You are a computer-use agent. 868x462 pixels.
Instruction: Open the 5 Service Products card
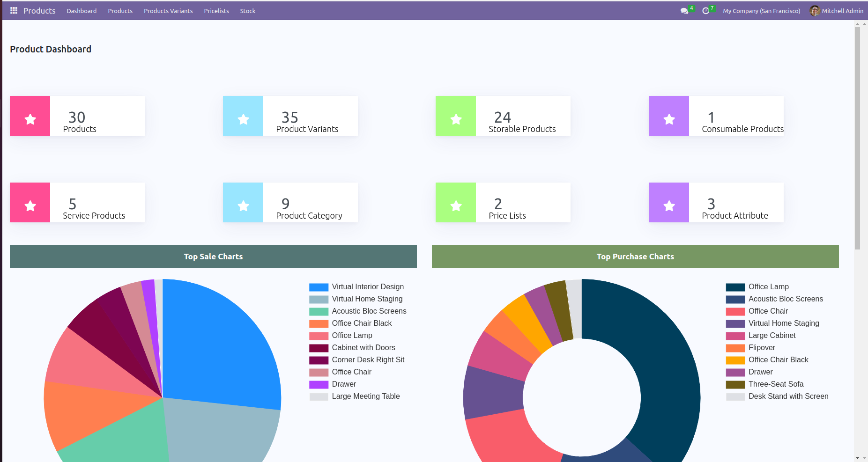point(77,203)
